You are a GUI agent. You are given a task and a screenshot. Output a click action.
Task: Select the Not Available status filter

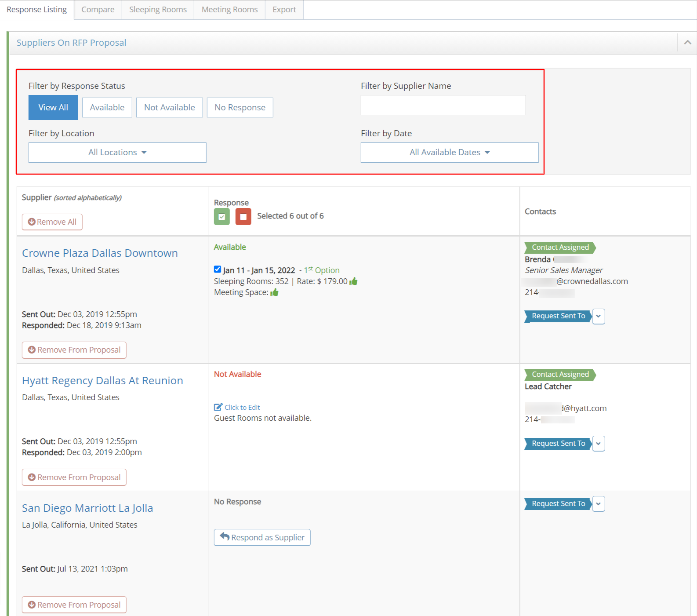pos(169,108)
